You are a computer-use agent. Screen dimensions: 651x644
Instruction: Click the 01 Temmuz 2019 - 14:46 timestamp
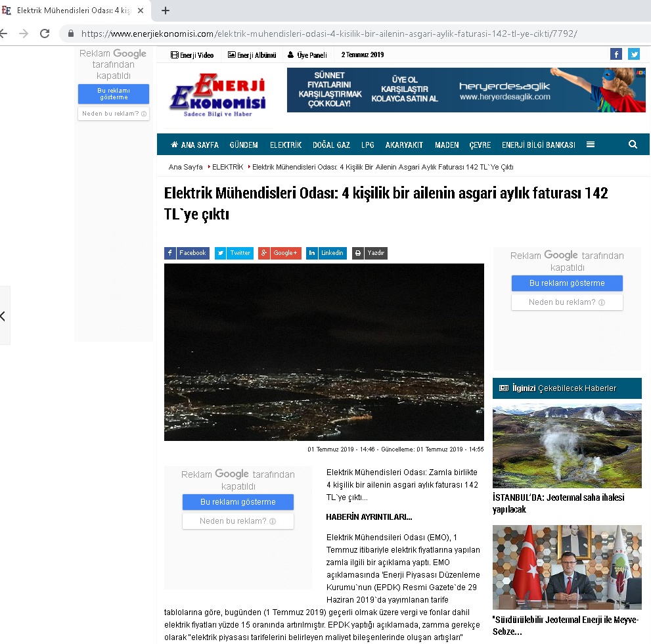341,449
